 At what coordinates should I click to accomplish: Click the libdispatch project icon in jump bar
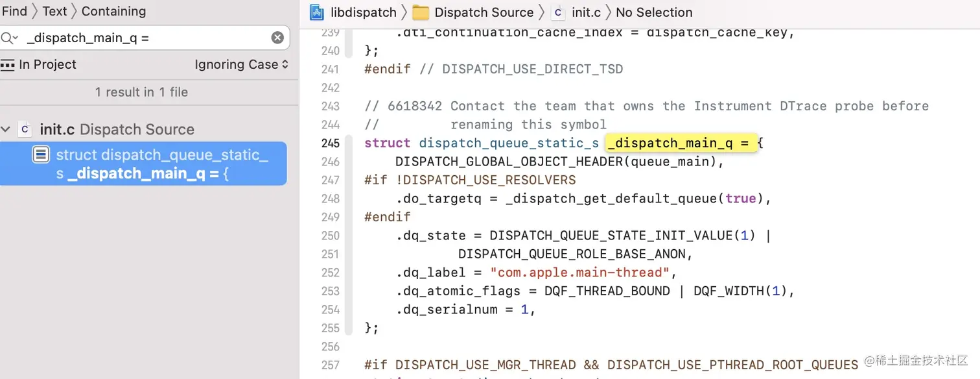316,12
